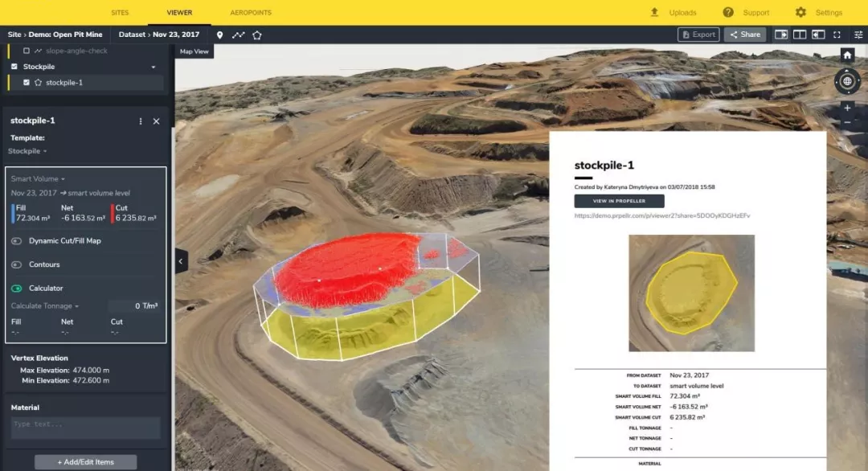Screen dimensions: 868x471
Task: Enter fullscreen mode
Action: 837,35
